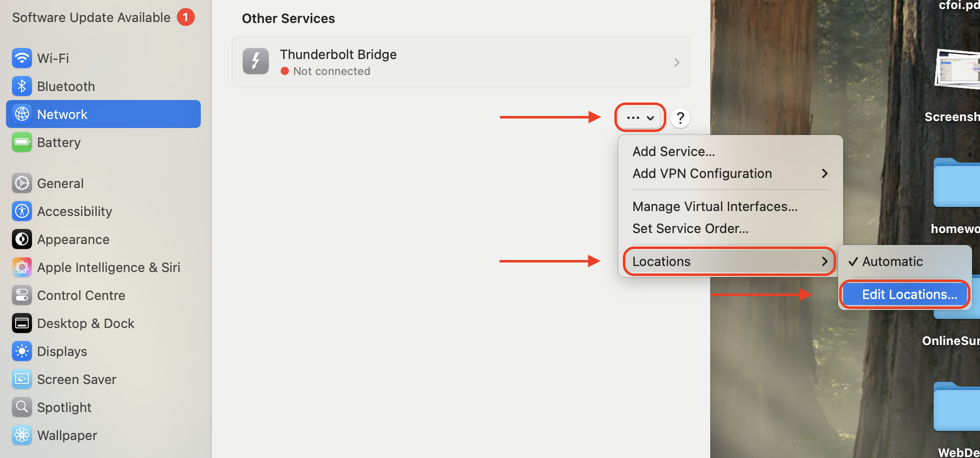
Task: Choose Add Service from the menu
Action: pyautogui.click(x=673, y=151)
